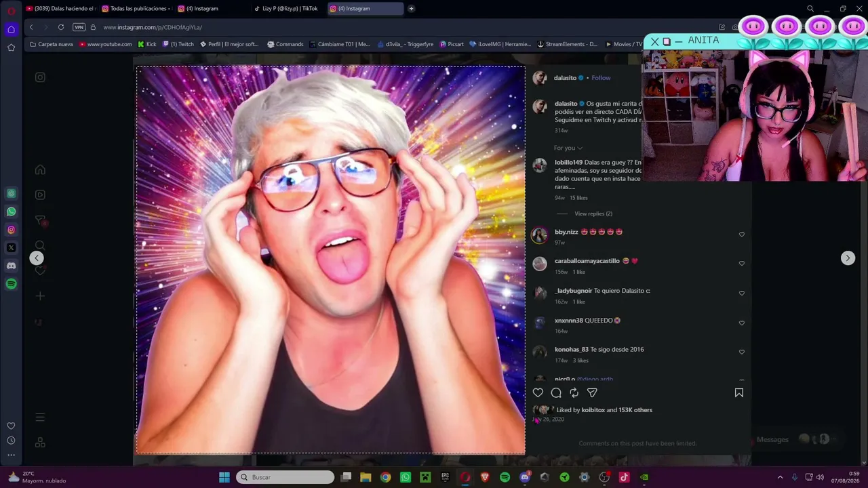The width and height of the screenshot is (868, 488).
Task: Open the Instagram hamburger More menu
Action: click(x=40, y=418)
